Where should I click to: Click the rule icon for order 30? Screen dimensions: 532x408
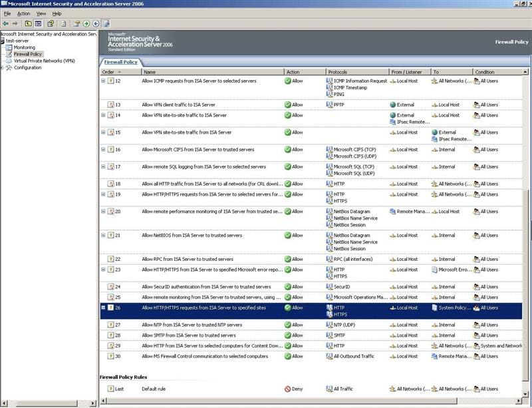(110, 356)
